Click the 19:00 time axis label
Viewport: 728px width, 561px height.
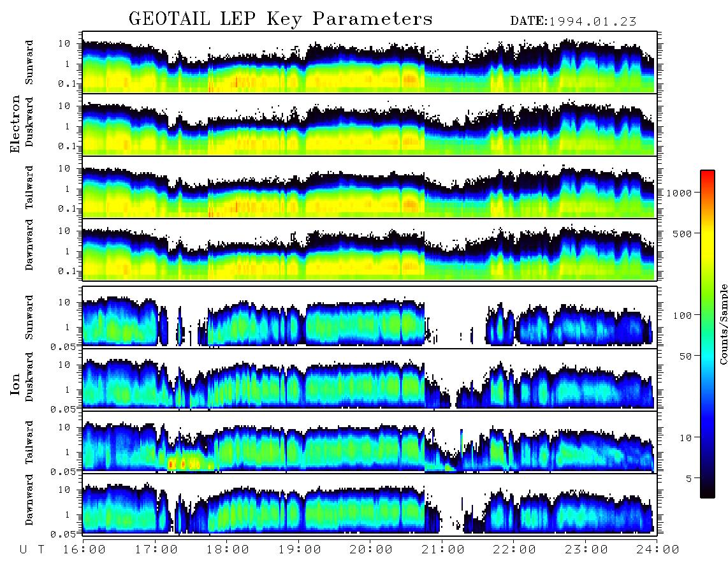(x=300, y=550)
